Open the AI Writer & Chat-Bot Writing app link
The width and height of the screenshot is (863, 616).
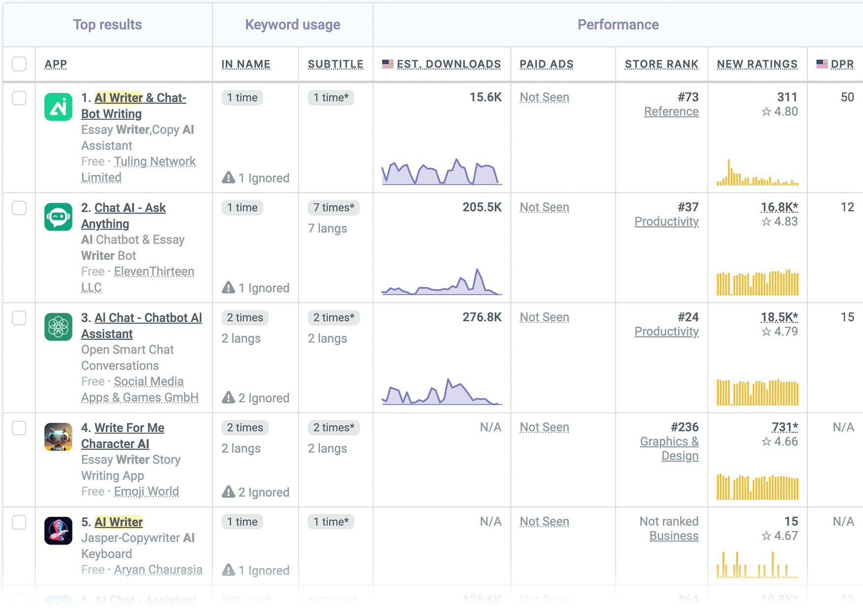(134, 105)
